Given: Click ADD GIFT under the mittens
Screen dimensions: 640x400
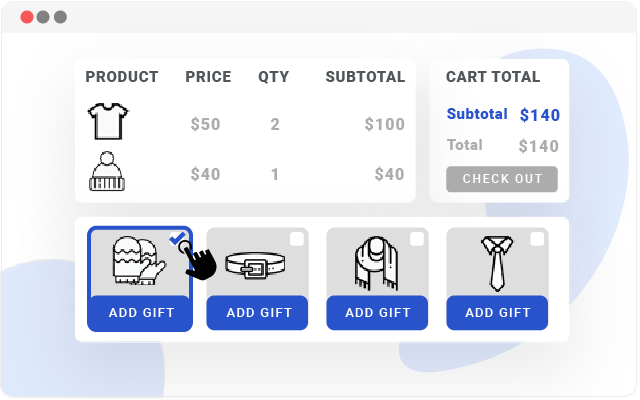Looking at the screenshot, I should (141, 312).
